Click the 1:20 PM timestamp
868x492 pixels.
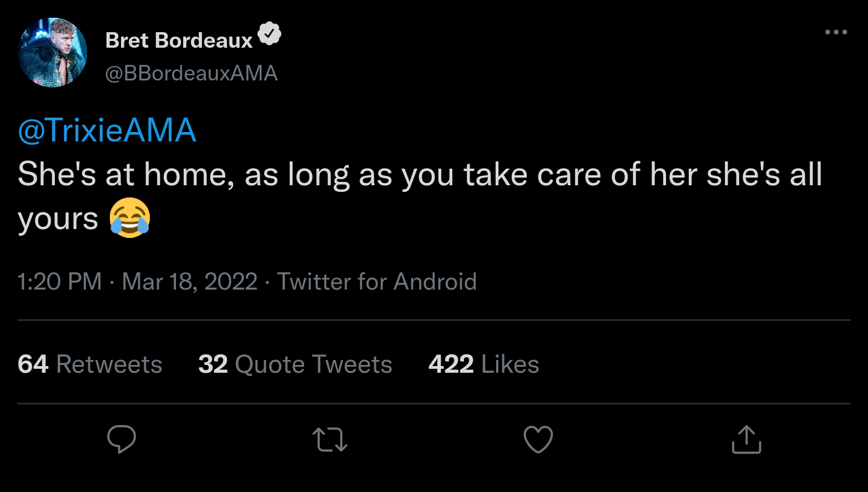click(59, 282)
